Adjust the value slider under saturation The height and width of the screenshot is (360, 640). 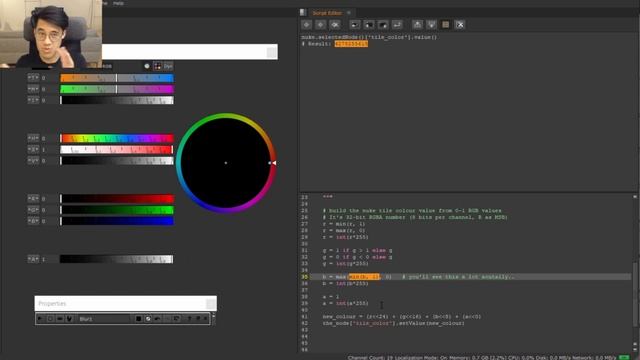coord(117,160)
